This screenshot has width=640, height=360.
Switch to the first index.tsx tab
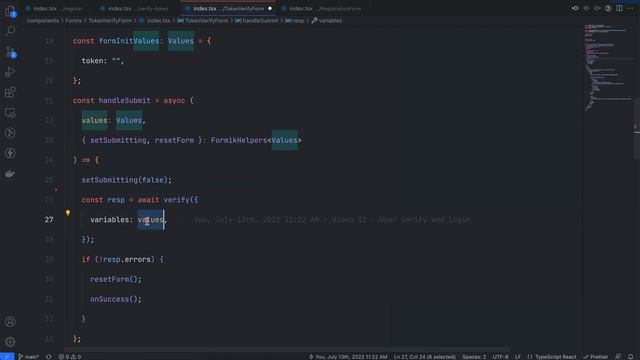[57, 9]
